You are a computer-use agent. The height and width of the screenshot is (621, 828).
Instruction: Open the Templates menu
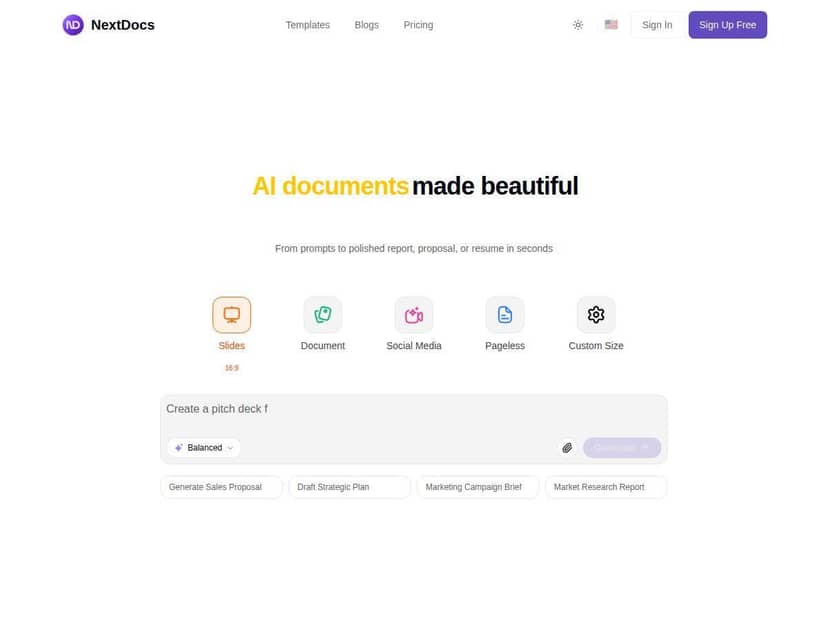[x=307, y=24]
